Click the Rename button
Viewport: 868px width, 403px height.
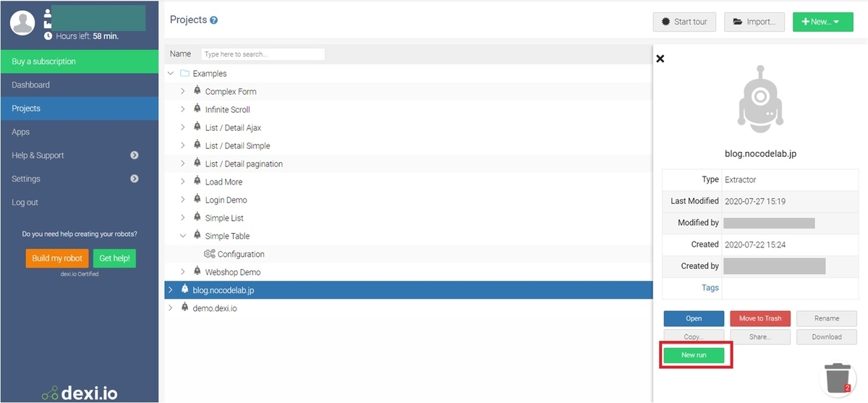coord(827,318)
